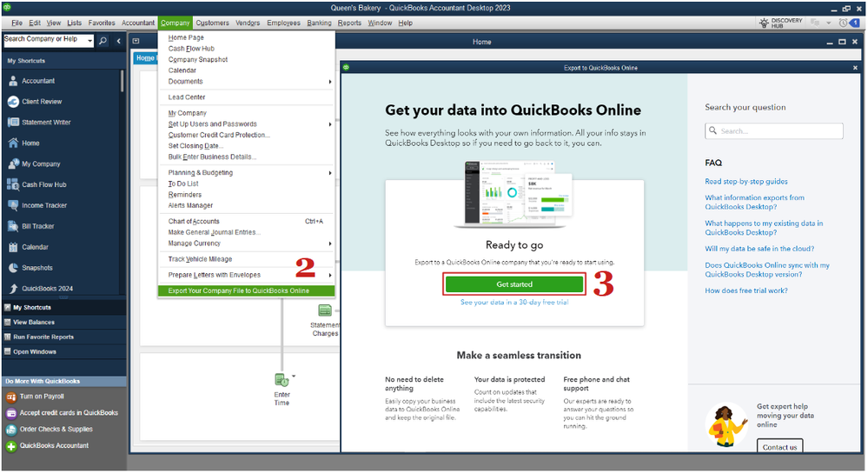This screenshot has width=868, height=474.
Task: Click the FAQ Search input field
Action: (774, 131)
